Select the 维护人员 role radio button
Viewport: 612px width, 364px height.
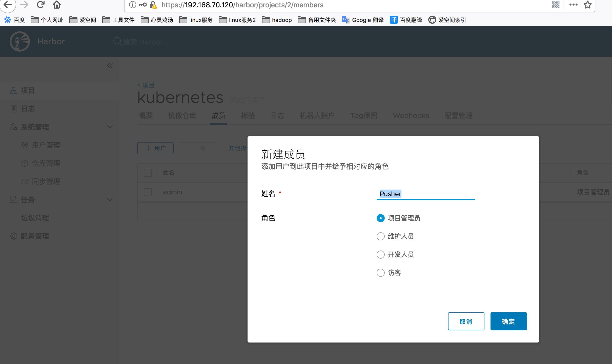[381, 236]
